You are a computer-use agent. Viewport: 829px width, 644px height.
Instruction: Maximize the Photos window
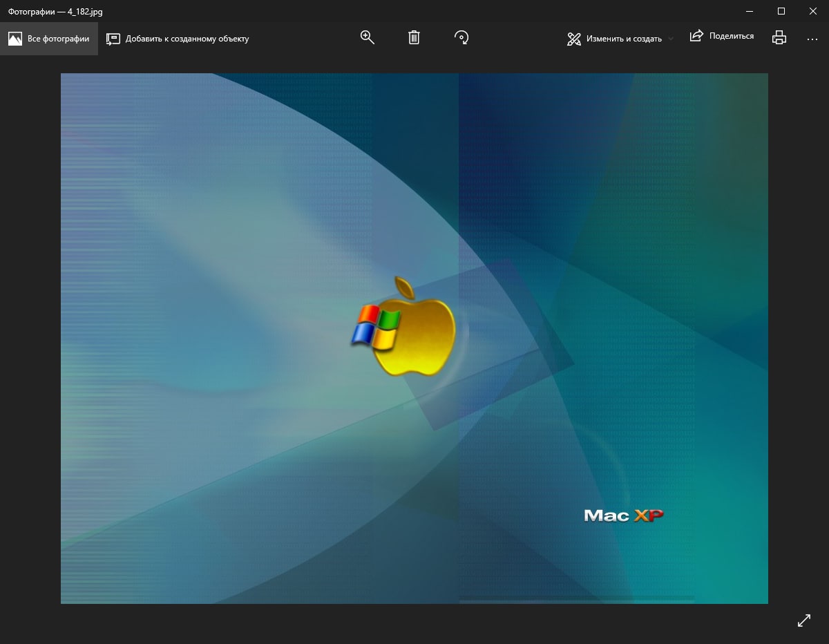pos(781,11)
